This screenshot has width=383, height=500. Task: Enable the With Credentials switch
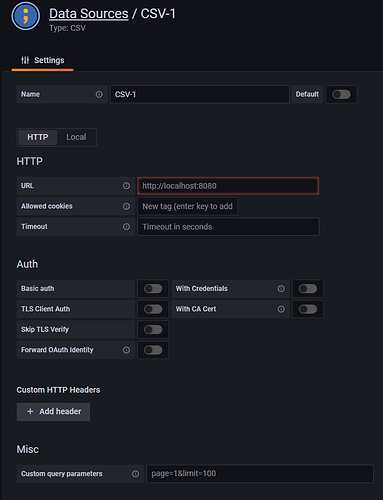click(308, 289)
